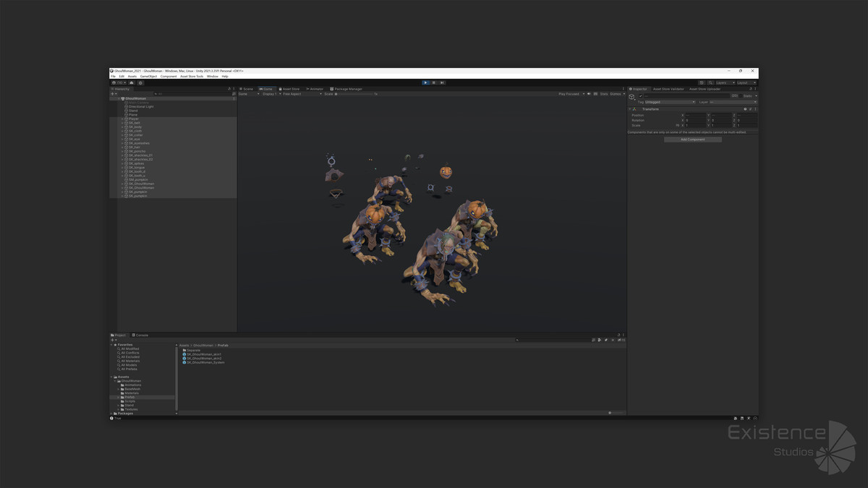
Task: Toggle the Static checkbox in Inspector
Action: (740, 95)
